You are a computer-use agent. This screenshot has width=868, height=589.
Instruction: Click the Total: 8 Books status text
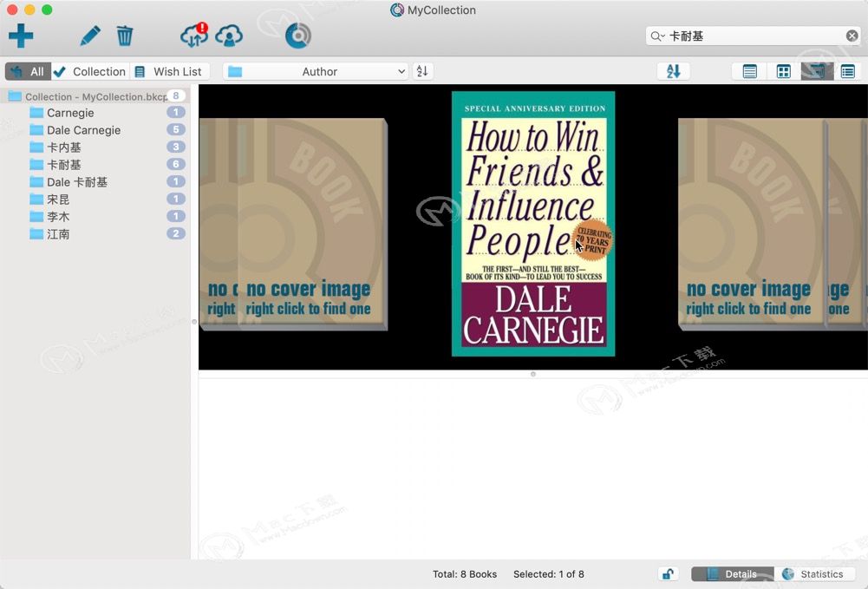point(465,574)
